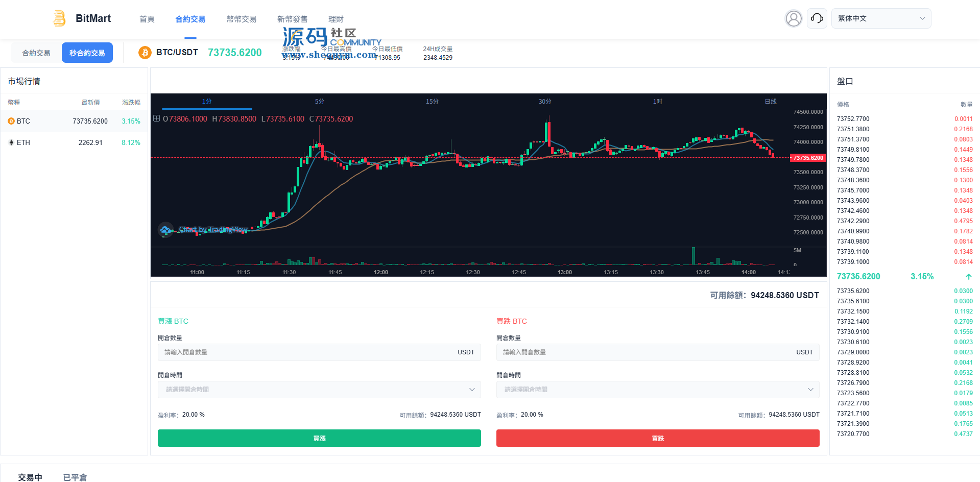Click the BitMart logo icon
Image resolution: width=980 pixels, height=482 pixels.
pyautogui.click(x=59, y=18)
